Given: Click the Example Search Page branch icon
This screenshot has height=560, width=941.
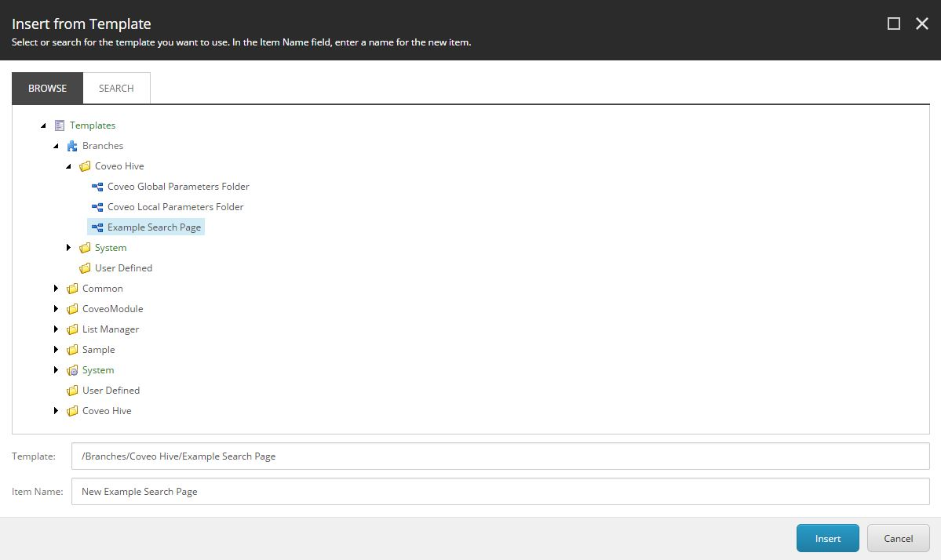Looking at the screenshot, I should (x=97, y=227).
